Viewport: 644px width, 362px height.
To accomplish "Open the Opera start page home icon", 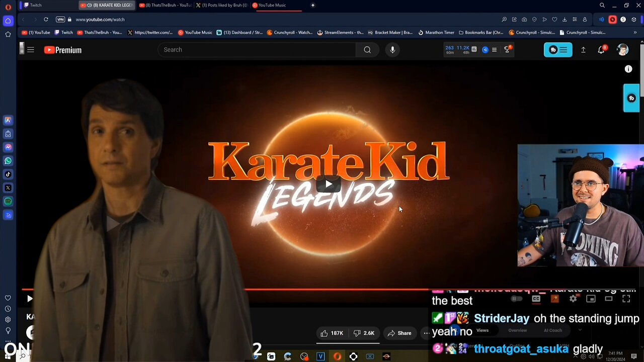I will [x=8, y=21].
